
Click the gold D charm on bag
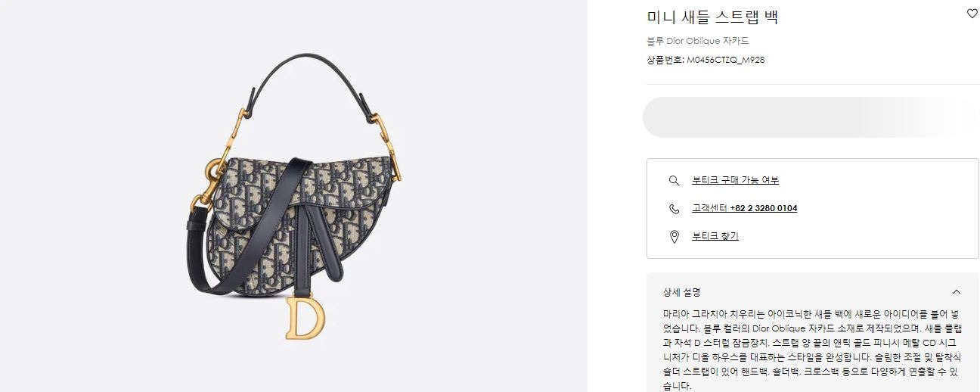304,318
